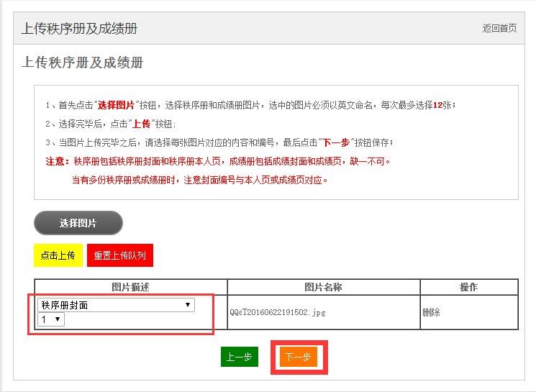Click the yellow 点击上传 button
Viewport: 536px width, 392px height.
(x=58, y=255)
